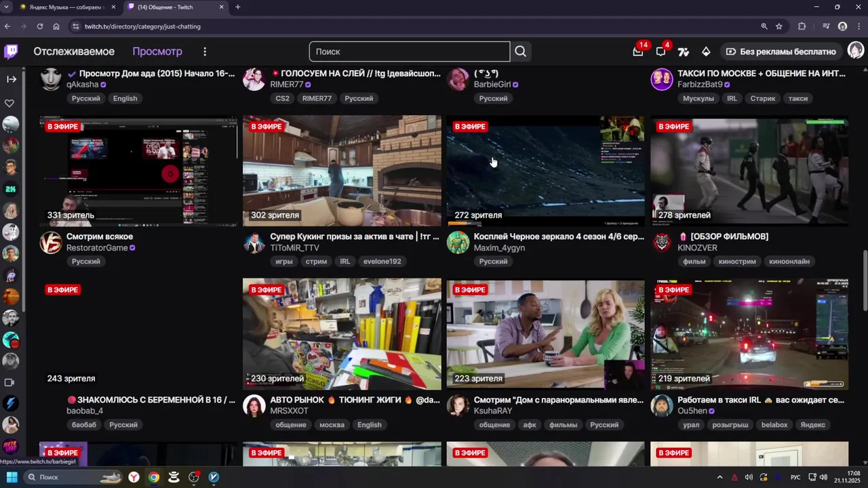Open the Chrome extensions puzzle icon
Viewport: 868px width, 488px height.
[x=802, y=26]
